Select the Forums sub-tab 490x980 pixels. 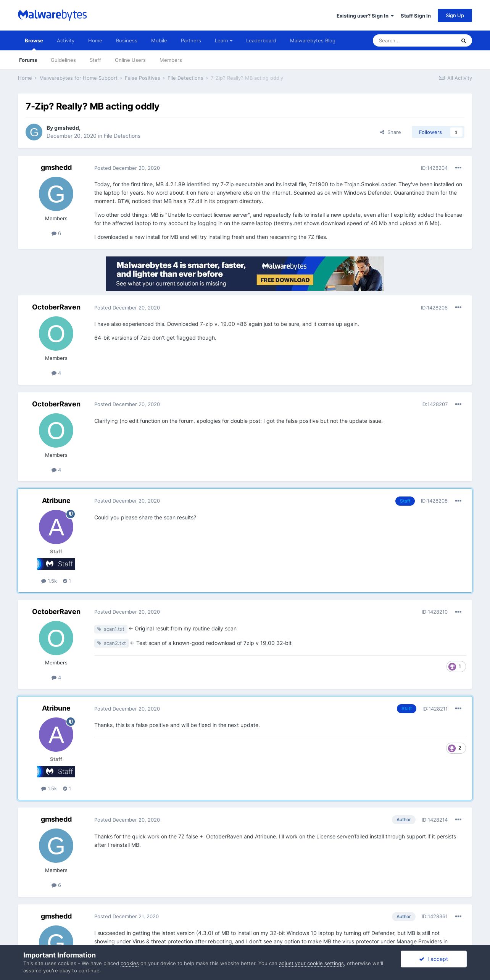pos(28,60)
